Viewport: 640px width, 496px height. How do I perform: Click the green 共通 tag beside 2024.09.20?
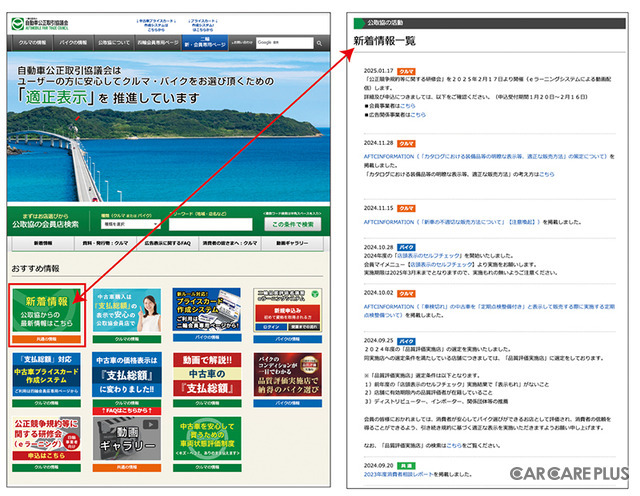[x=406, y=466]
